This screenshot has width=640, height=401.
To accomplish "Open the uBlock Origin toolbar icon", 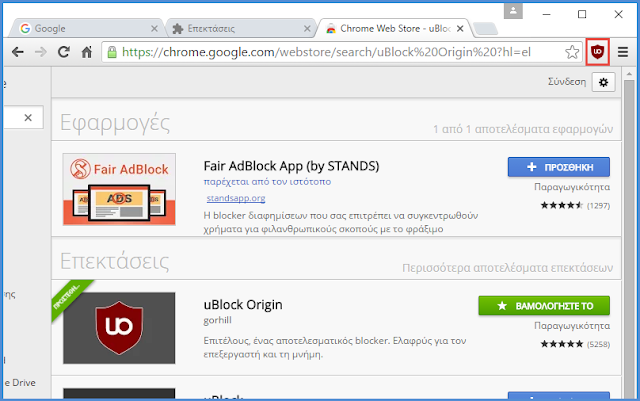I will [x=598, y=52].
